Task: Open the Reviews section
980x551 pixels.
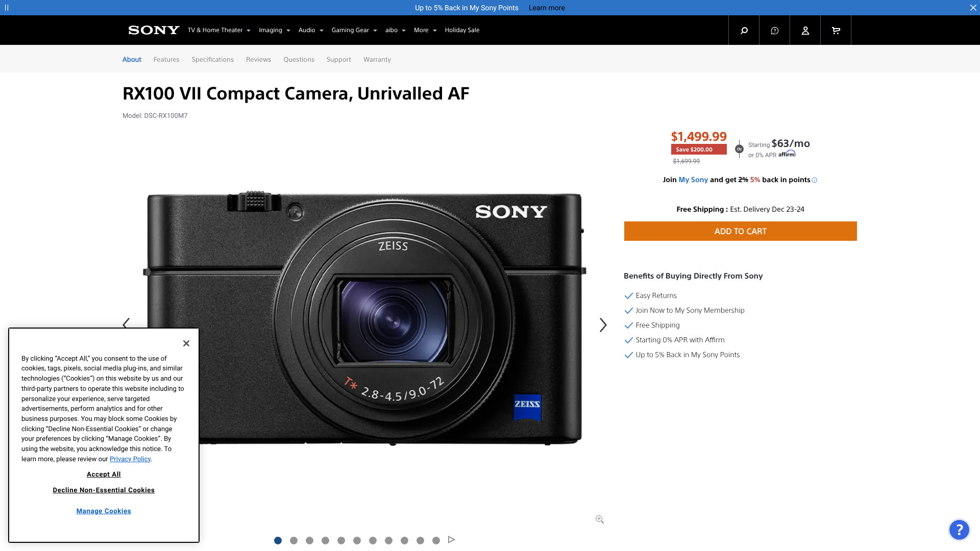Action: tap(258, 59)
